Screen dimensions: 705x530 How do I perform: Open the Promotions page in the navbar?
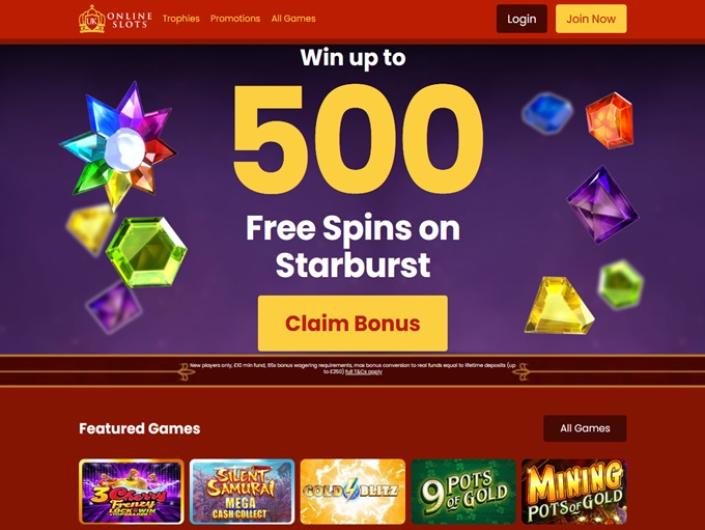pos(235,19)
